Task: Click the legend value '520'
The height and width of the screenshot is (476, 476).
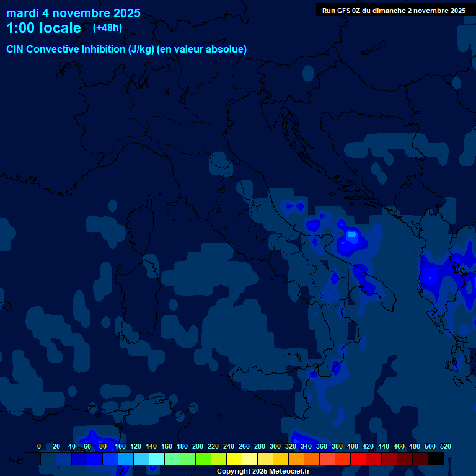Action: click(x=446, y=446)
